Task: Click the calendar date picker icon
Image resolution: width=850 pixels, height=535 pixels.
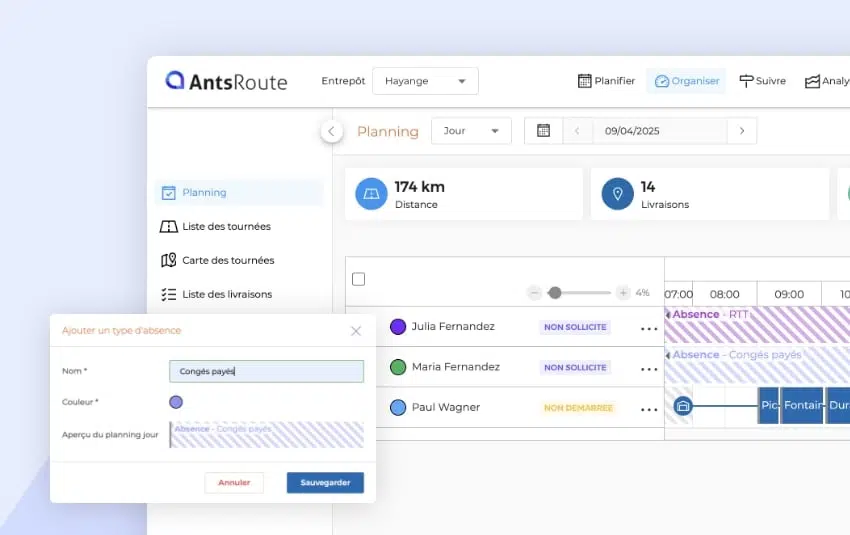Action: point(543,131)
